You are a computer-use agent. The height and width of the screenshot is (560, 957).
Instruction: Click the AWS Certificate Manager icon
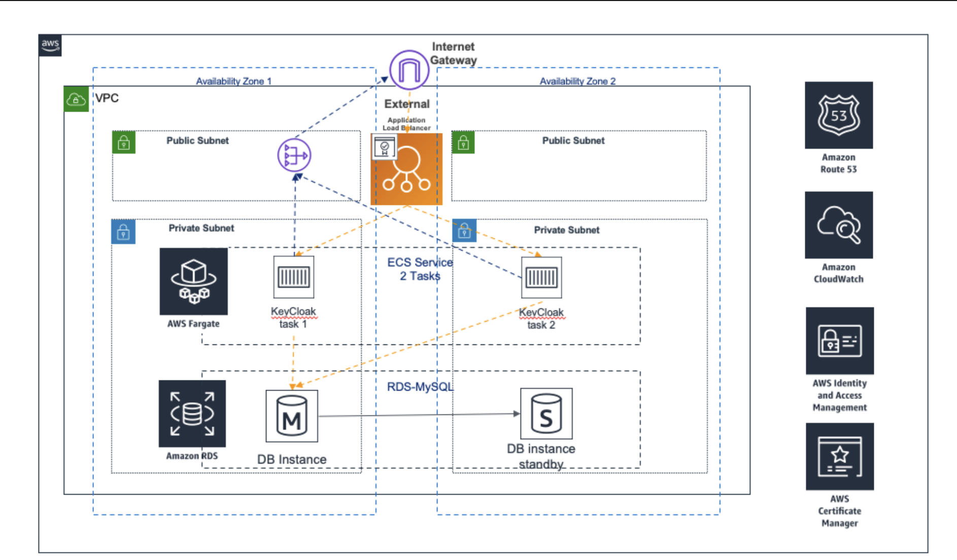[x=840, y=457]
